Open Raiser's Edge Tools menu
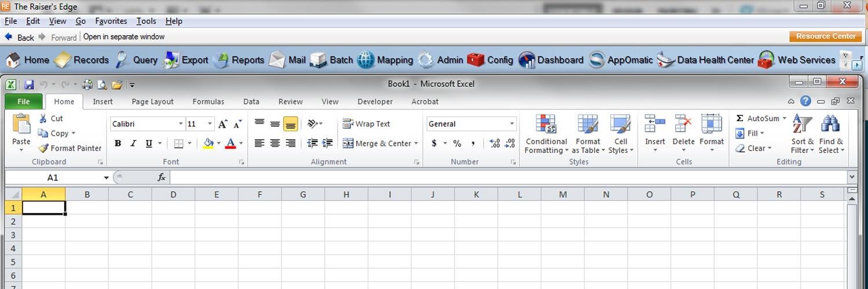 point(147,21)
